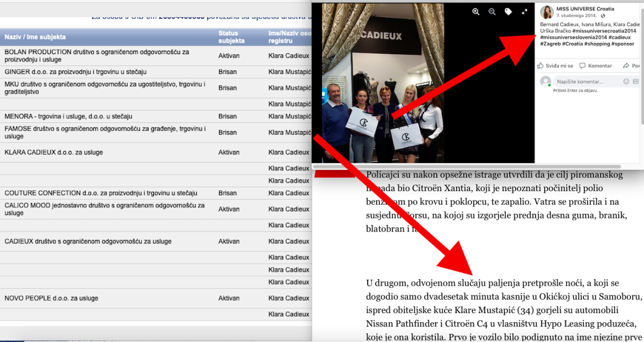Select the NOVO PEOPLE d.o.o. row
The height and width of the screenshot is (342, 644).
pos(52,299)
